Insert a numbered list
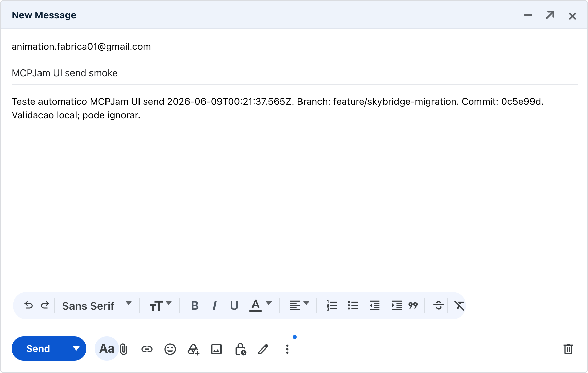588x373 pixels. coord(331,306)
